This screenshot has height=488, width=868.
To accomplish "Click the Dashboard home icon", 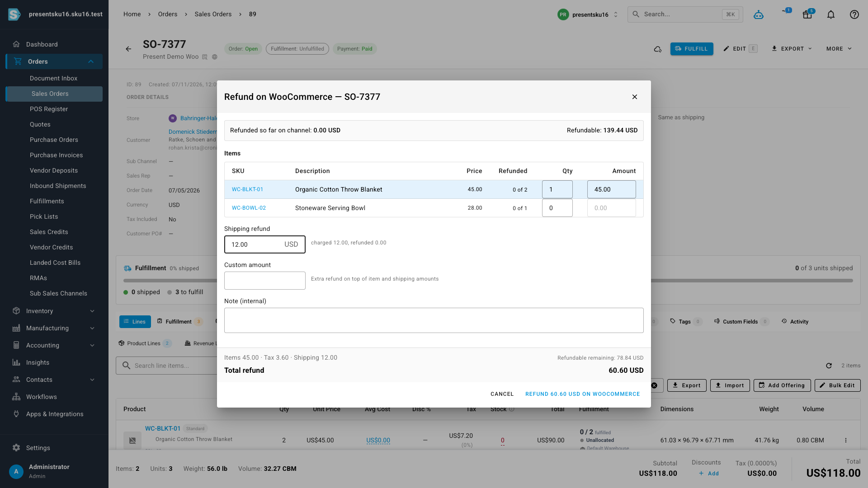I will click(16, 44).
